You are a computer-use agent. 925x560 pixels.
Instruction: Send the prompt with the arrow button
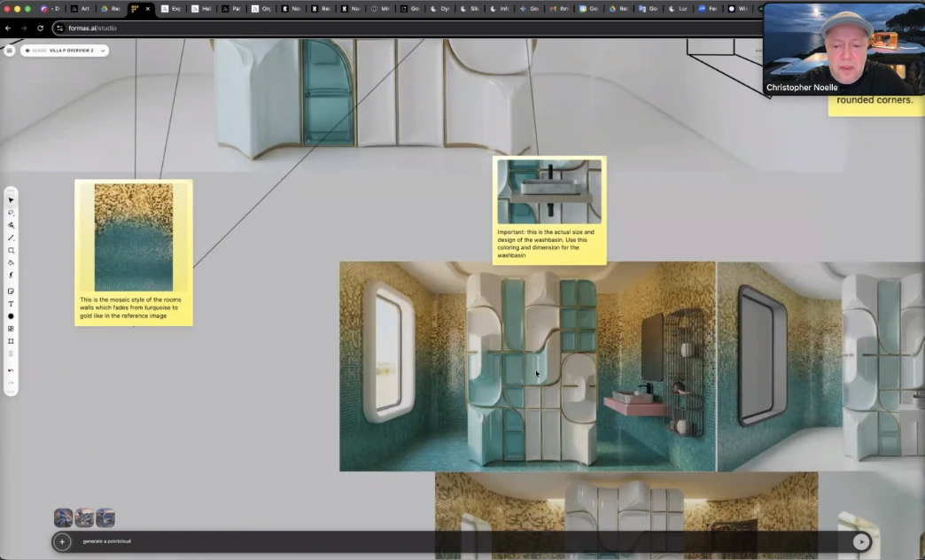(x=860, y=541)
